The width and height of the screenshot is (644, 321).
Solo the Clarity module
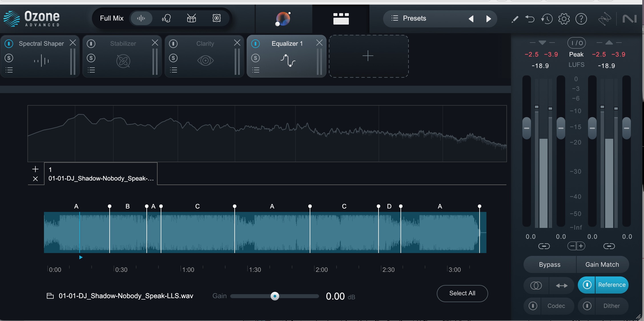pyautogui.click(x=173, y=58)
